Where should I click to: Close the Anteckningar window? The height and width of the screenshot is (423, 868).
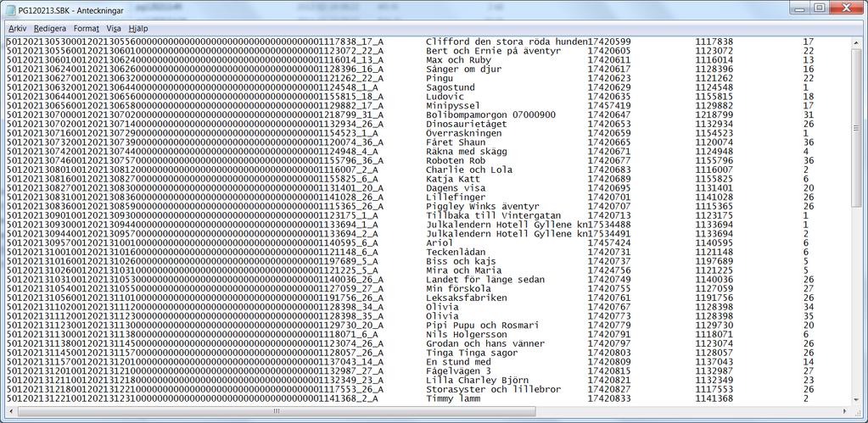click(846, 7)
